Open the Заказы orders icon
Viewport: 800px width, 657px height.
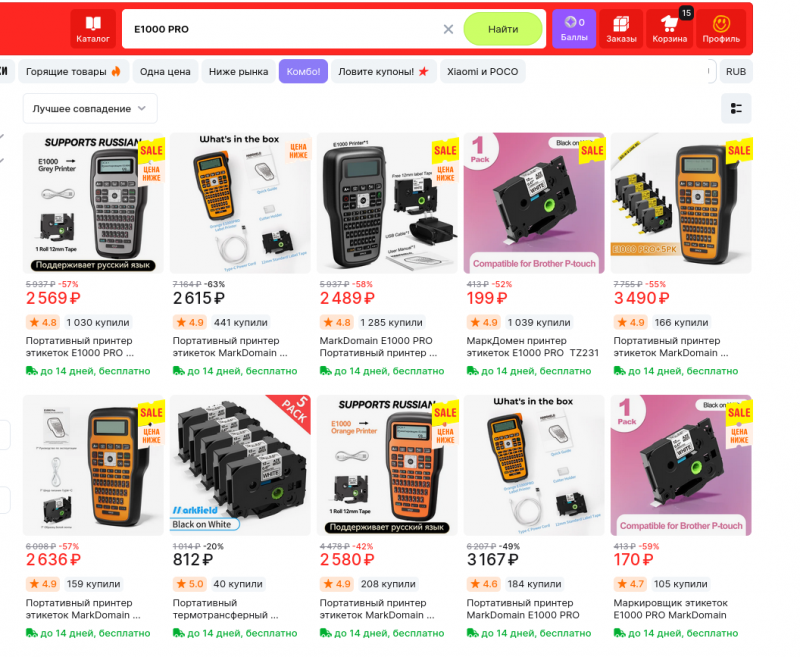coord(621,29)
